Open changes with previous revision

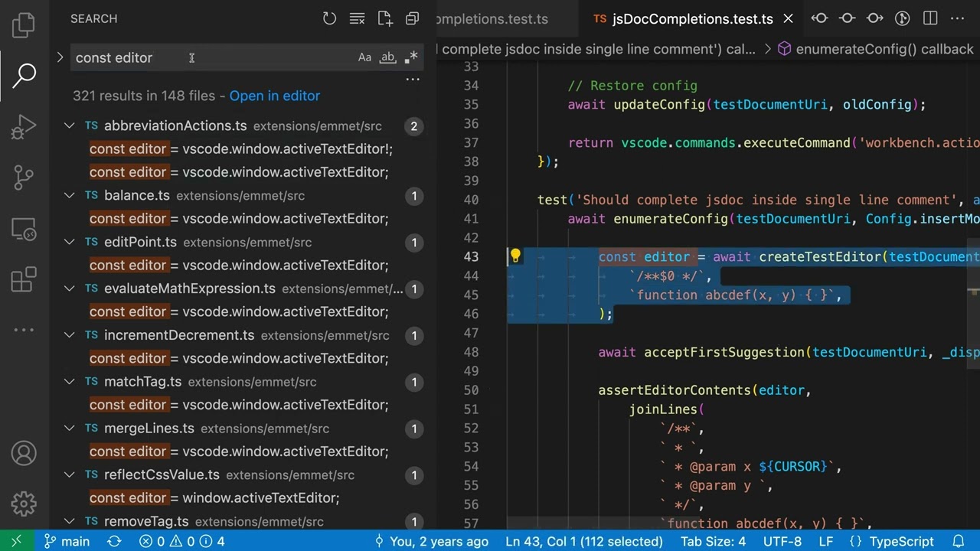coord(819,18)
